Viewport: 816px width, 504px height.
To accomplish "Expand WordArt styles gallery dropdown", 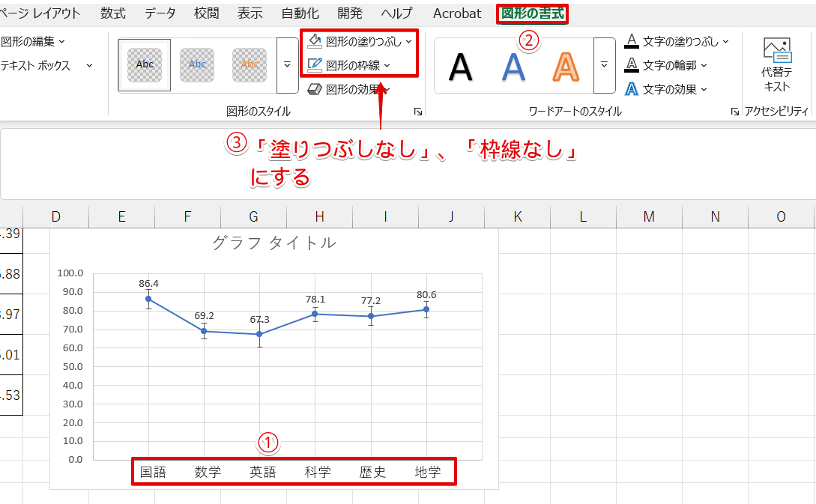I will [x=604, y=65].
